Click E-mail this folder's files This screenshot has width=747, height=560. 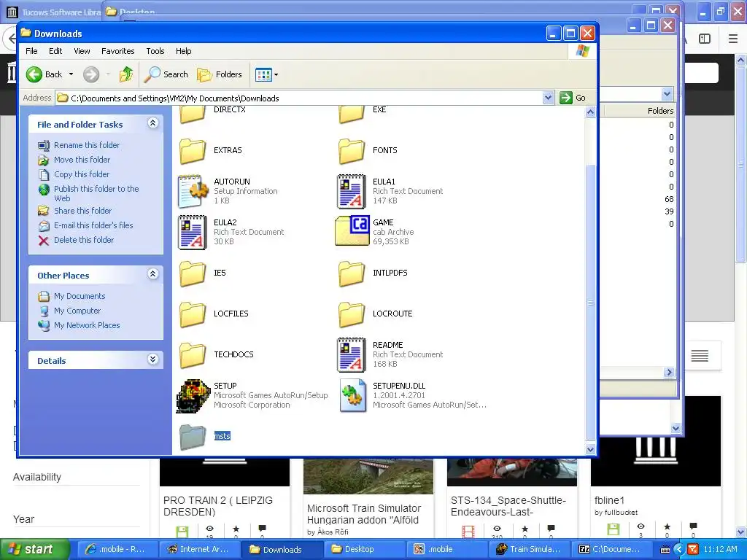click(x=93, y=226)
